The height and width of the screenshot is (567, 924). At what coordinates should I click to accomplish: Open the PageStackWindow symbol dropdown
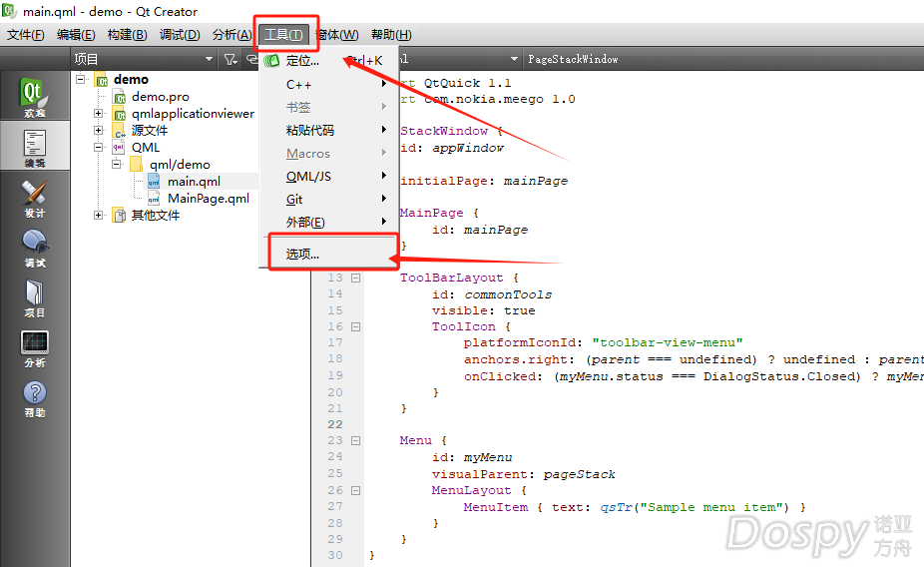click(x=723, y=59)
